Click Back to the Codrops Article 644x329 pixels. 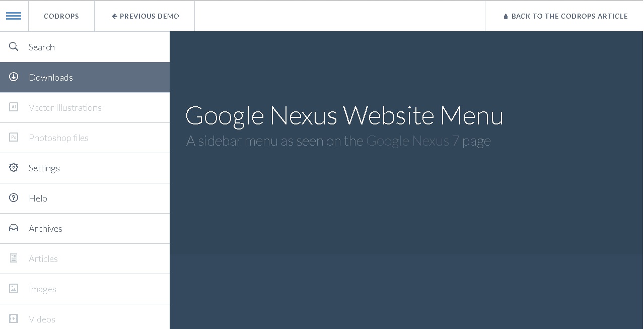pos(565,16)
